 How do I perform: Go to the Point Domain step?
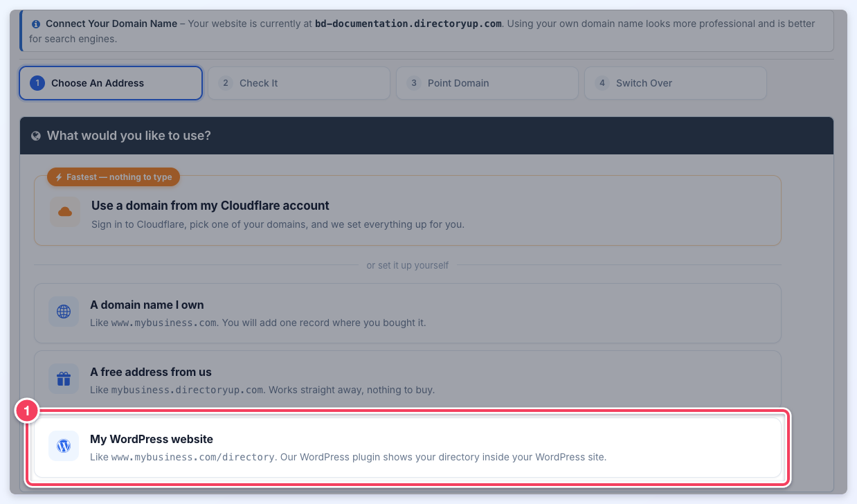487,83
